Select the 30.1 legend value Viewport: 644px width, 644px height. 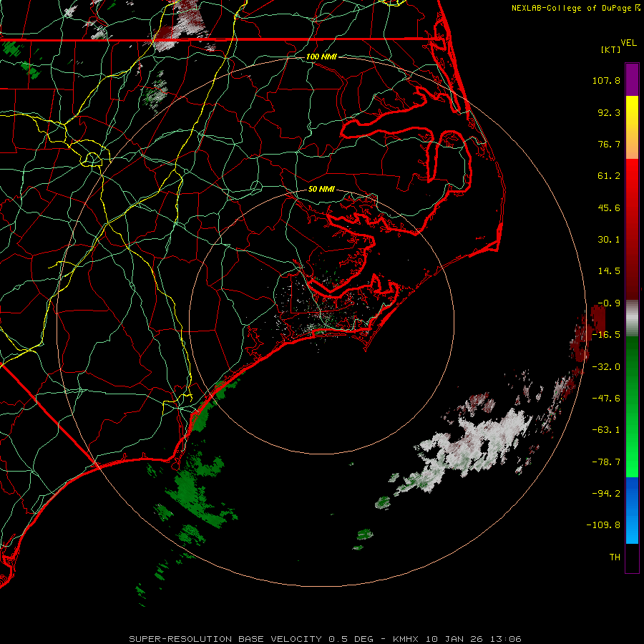[609, 240]
